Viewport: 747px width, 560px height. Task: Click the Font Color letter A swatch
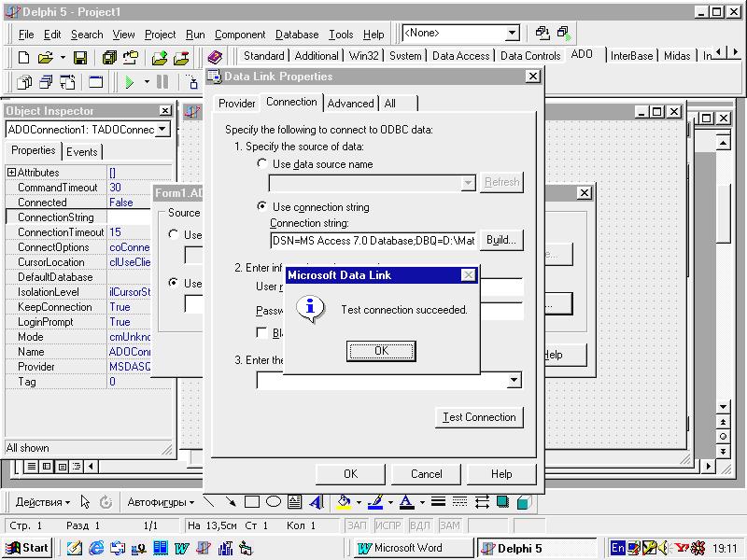tap(406, 502)
